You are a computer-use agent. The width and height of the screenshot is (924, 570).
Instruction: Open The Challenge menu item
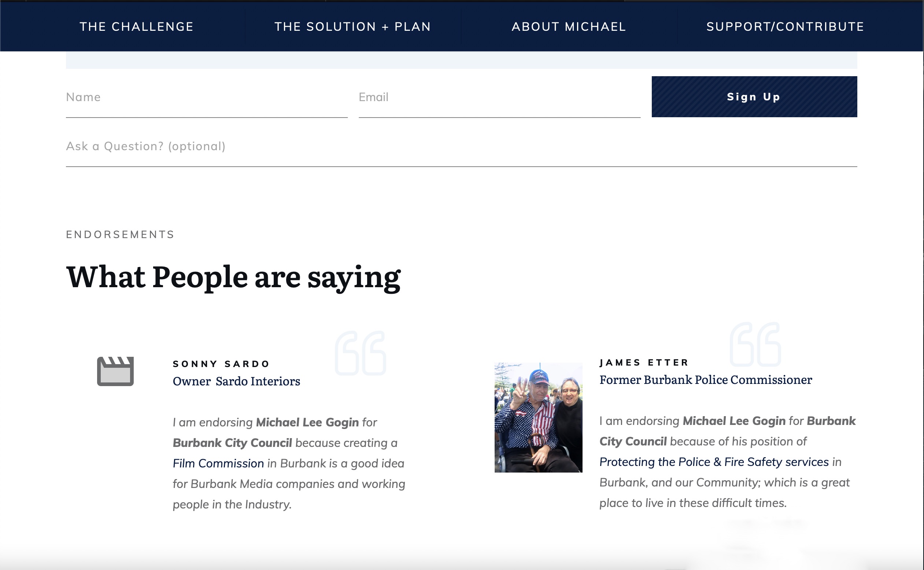pos(136,26)
